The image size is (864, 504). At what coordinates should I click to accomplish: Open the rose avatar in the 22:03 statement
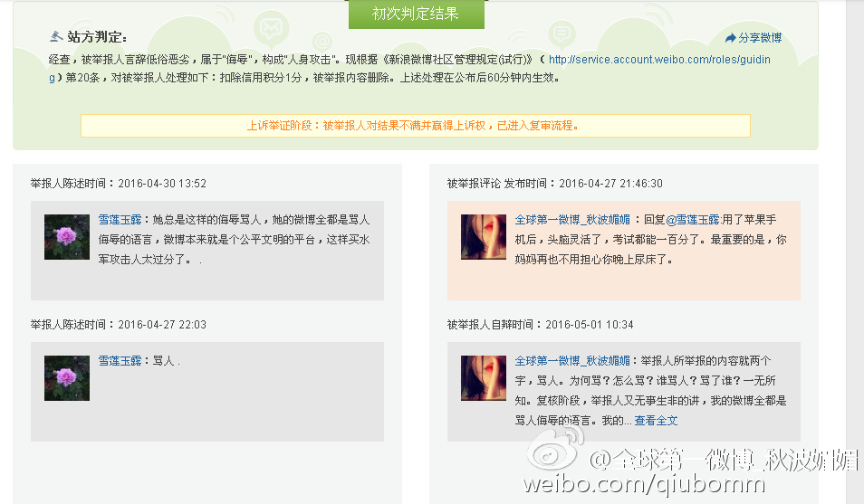click(67, 378)
